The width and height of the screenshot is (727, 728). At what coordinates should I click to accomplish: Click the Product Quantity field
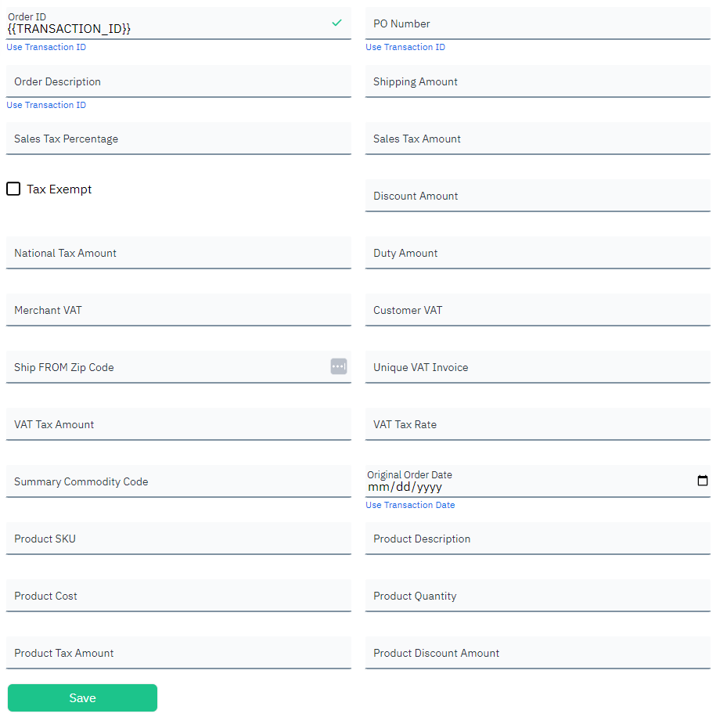click(538, 596)
